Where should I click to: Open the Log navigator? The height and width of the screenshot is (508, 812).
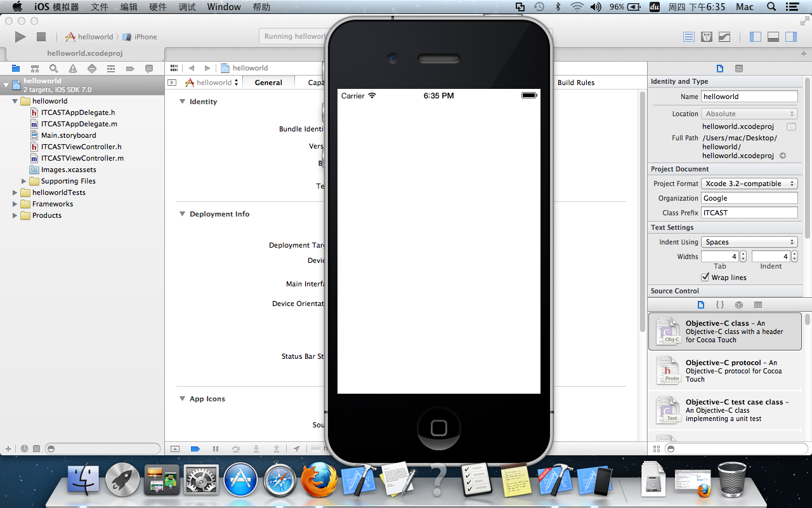coord(149,69)
